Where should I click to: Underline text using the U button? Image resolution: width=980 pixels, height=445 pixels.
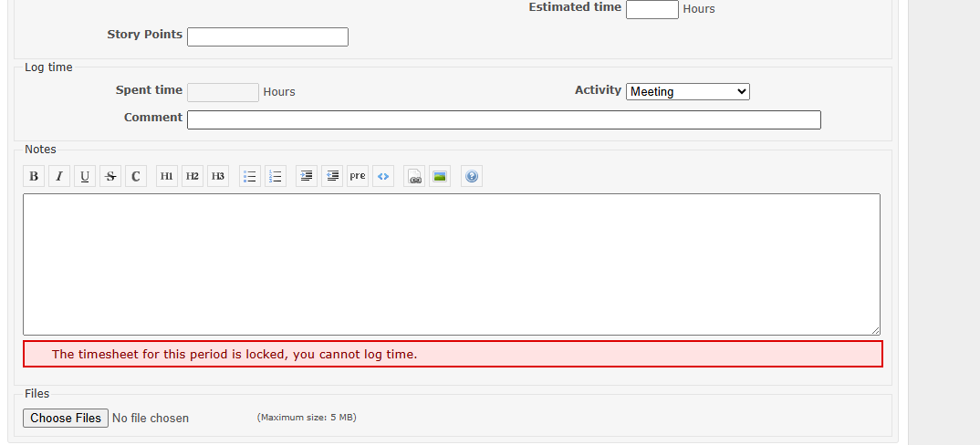[x=85, y=176]
